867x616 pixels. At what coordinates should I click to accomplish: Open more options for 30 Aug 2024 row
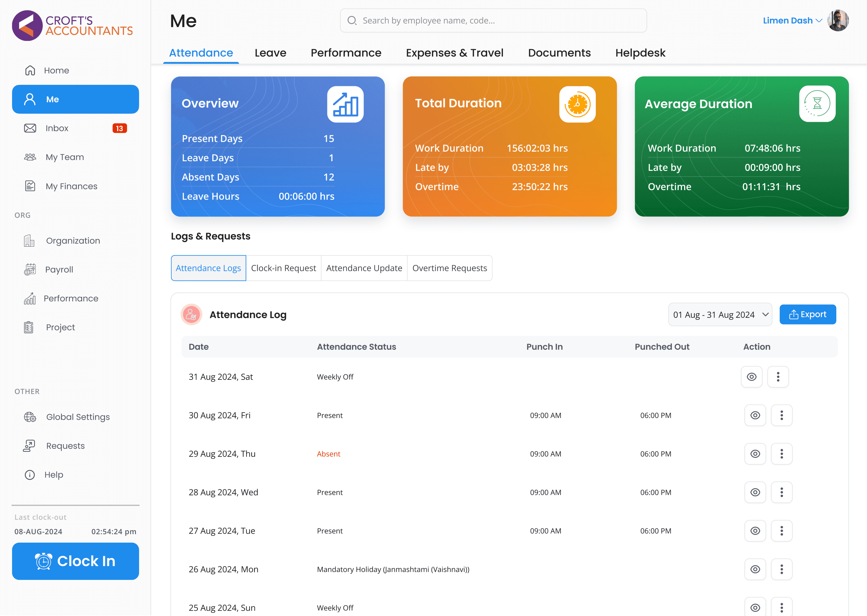pyautogui.click(x=781, y=415)
